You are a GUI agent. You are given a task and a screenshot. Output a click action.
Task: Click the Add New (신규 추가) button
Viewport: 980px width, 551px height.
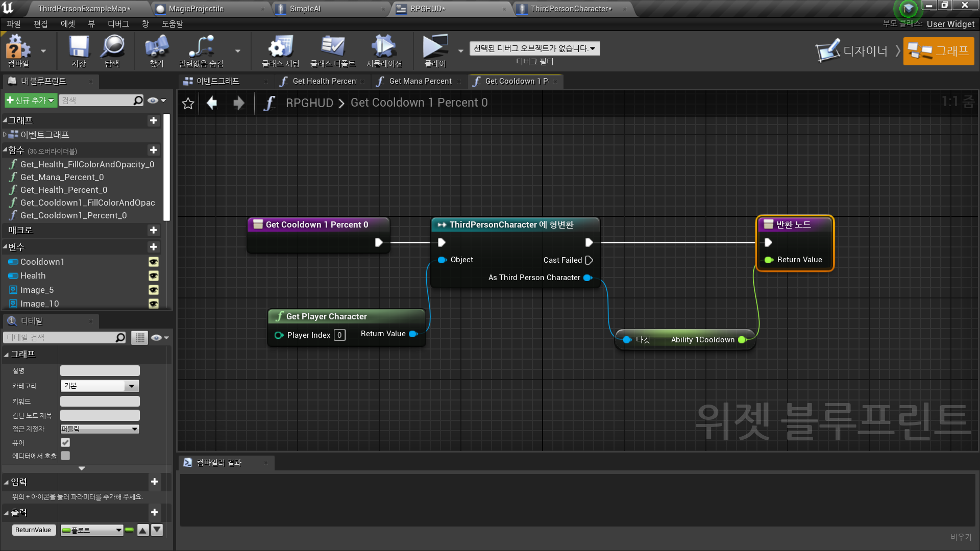coord(30,101)
